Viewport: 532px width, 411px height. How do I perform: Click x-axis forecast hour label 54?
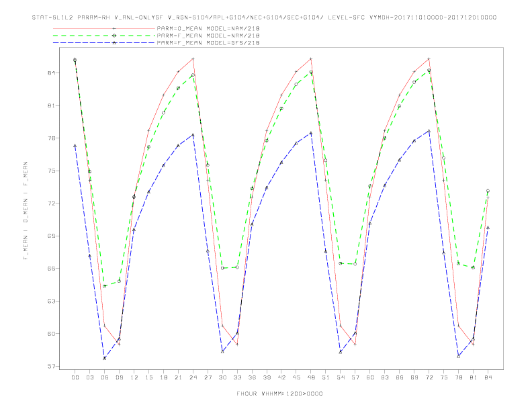(341, 377)
